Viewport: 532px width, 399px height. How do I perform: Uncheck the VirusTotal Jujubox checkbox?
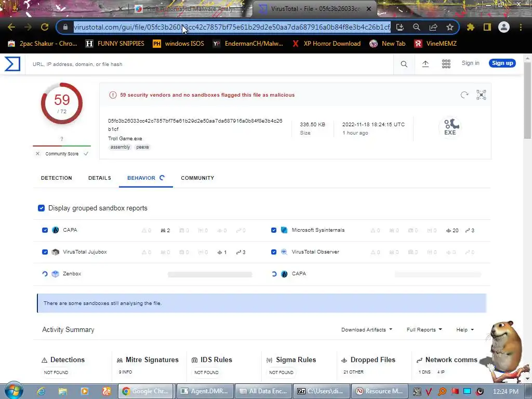point(45,252)
